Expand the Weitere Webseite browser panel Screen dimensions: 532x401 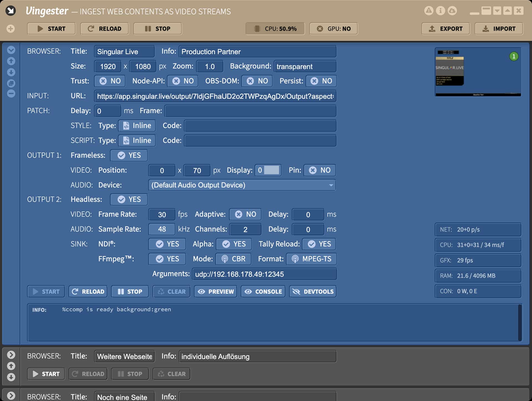(11, 355)
